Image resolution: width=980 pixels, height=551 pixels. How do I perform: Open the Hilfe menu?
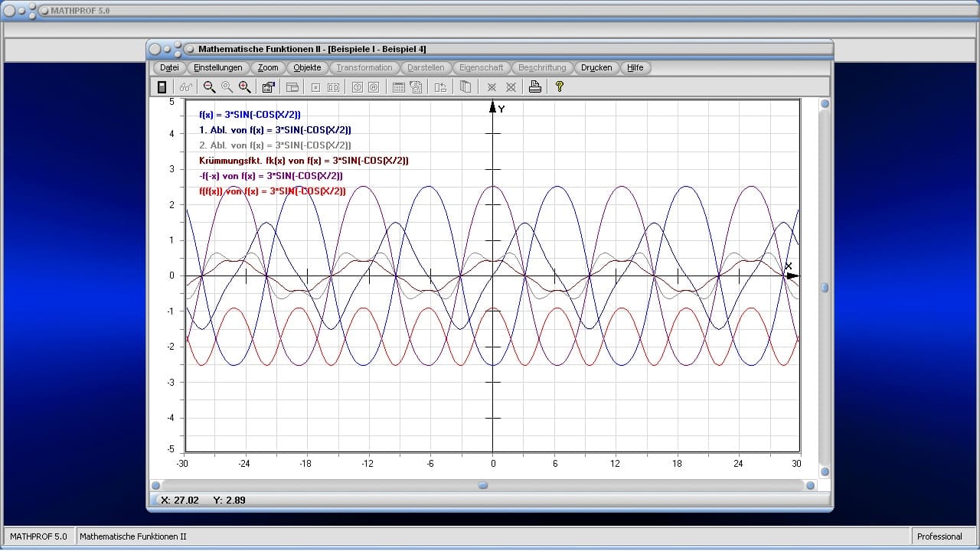635,67
